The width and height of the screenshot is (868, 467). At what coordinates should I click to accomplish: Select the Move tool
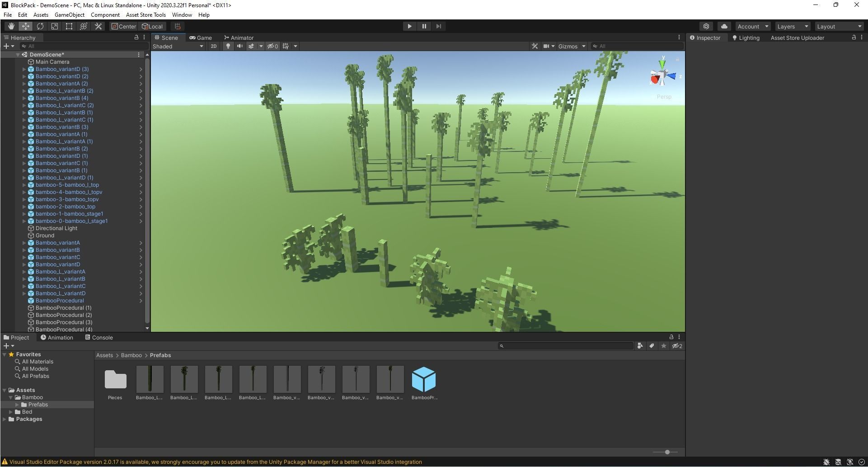pyautogui.click(x=26, y=26)
